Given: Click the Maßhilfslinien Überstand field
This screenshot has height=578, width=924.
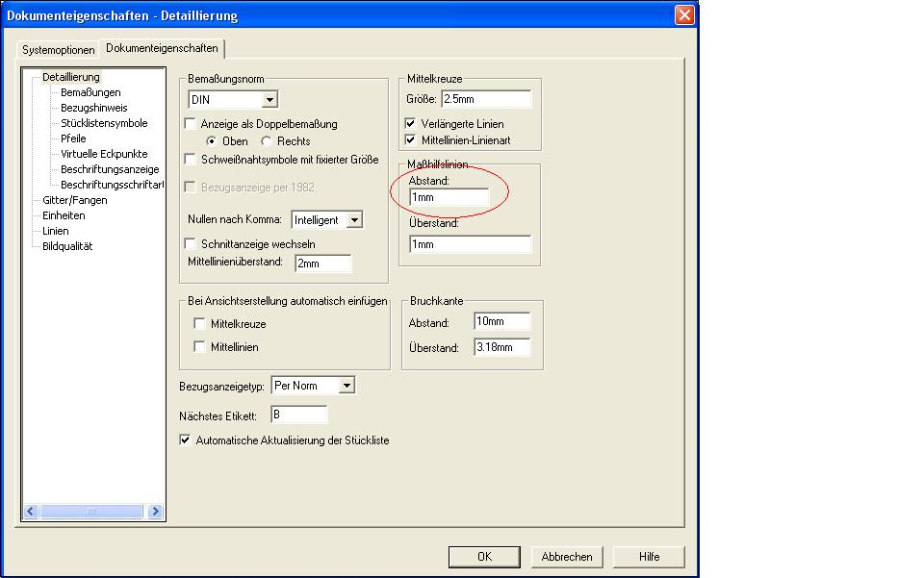Looking at the screenshot, I should tap(471, 244).
